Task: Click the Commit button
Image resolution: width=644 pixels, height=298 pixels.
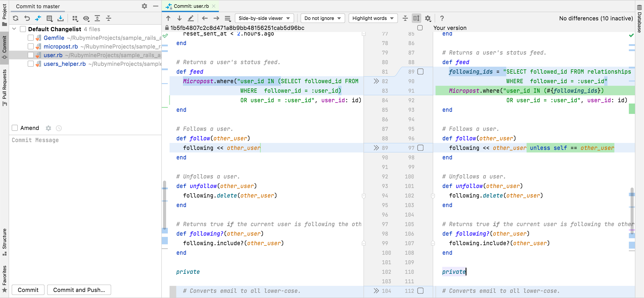Action: 28,290
